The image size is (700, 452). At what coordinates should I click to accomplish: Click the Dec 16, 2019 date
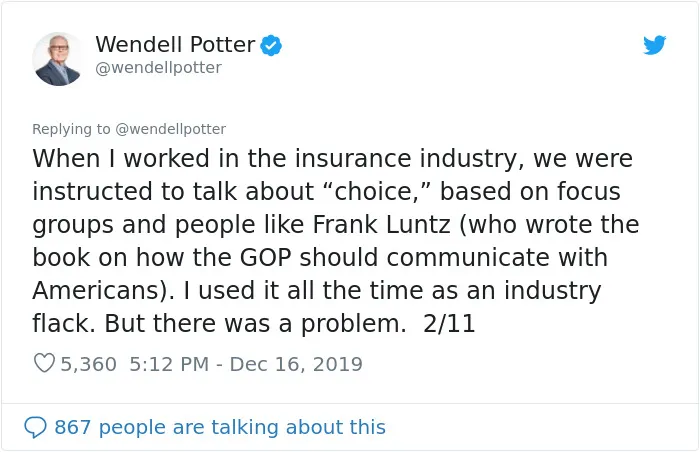(x=296, y=364)
